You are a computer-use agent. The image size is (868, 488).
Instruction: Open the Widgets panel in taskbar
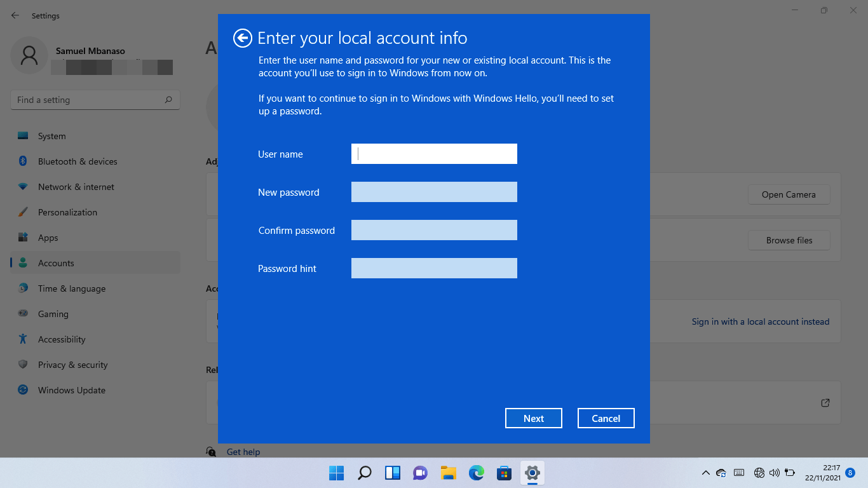(x=393, y=473)
